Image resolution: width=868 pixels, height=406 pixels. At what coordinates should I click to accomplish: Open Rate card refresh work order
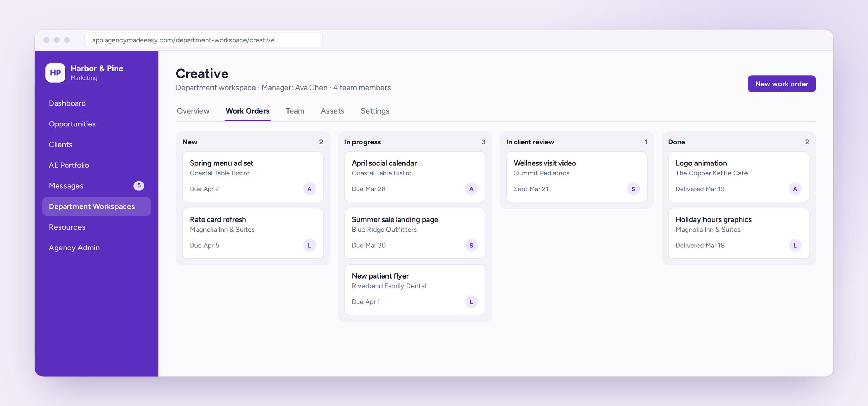tap(253, 233)
